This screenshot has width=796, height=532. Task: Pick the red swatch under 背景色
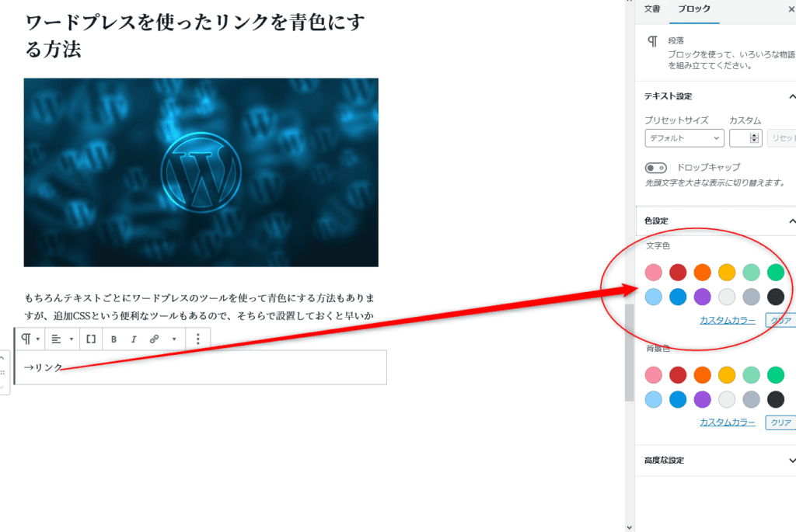(678, 375)
